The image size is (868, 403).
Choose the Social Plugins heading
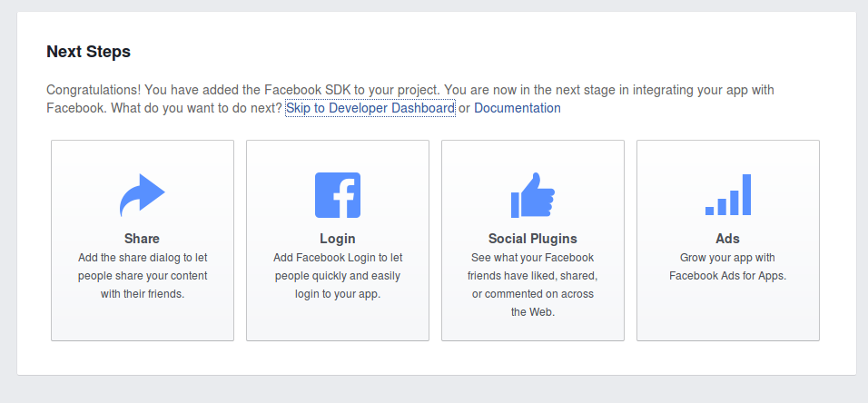pos(533,239)
